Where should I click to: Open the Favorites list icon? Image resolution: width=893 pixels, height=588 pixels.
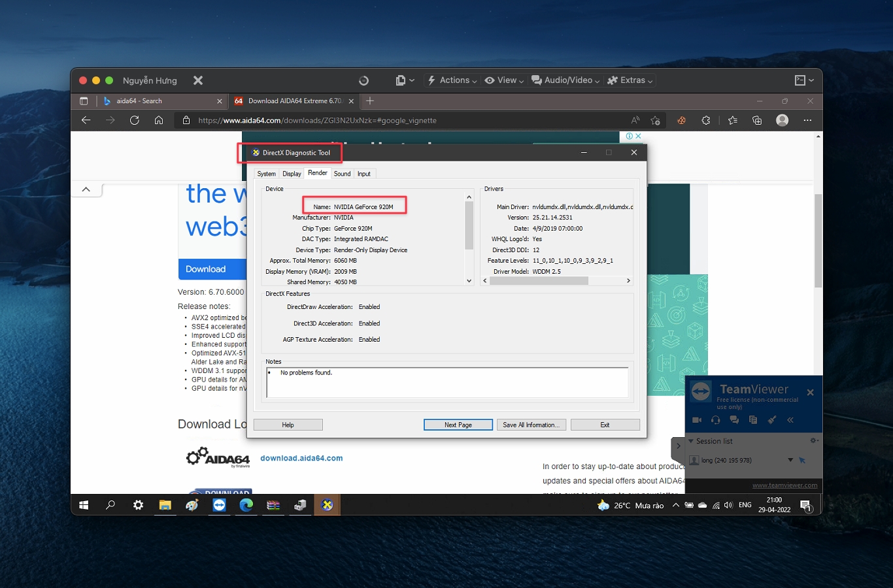coord(733,120)
